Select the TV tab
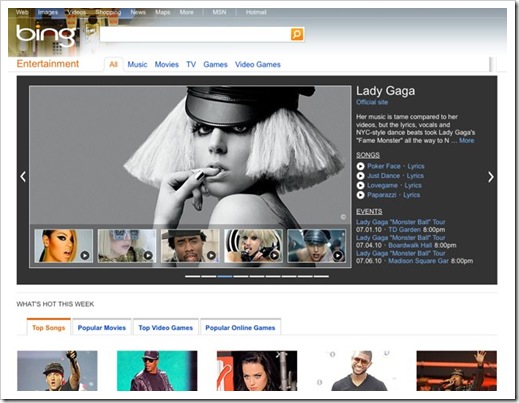Screen dimensions: 519x403 pyautogui.click(x=191, y=64)
